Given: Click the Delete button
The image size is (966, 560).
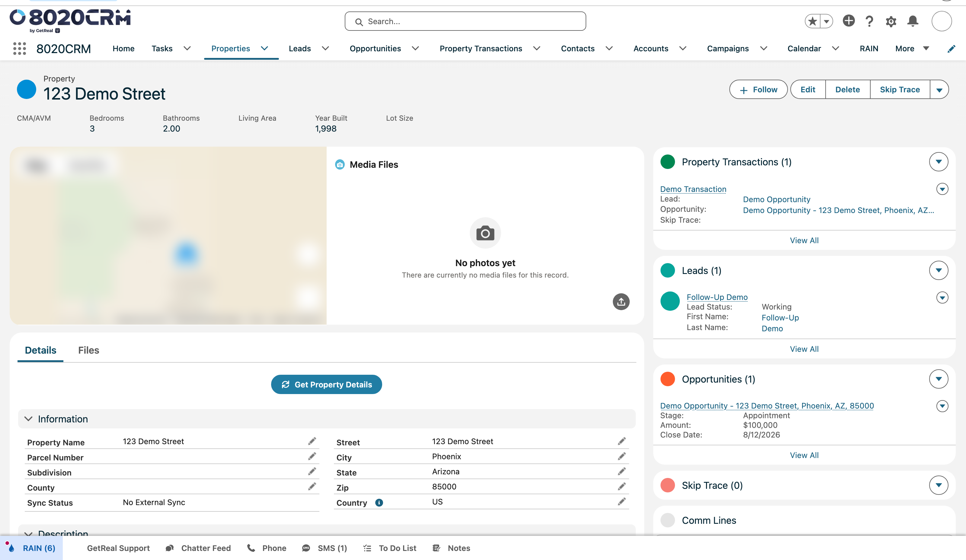Looking at the screenshot, I should pyautogui.click(x=848, y=90).
